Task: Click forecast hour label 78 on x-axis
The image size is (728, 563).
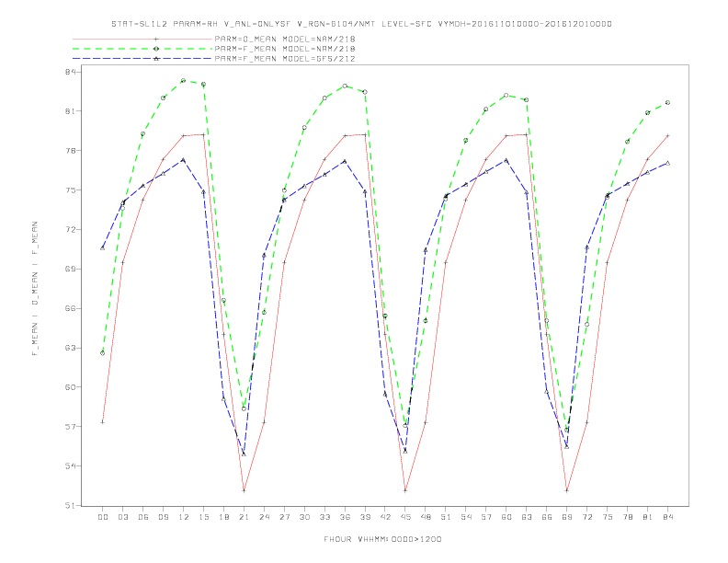Action: [x=628, y=517]
